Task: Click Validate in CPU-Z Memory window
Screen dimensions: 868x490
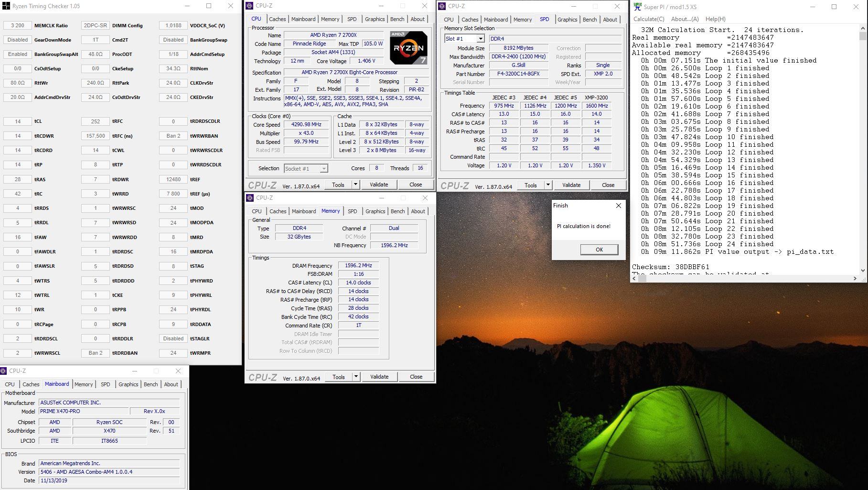Action: [x=379, y=377]
